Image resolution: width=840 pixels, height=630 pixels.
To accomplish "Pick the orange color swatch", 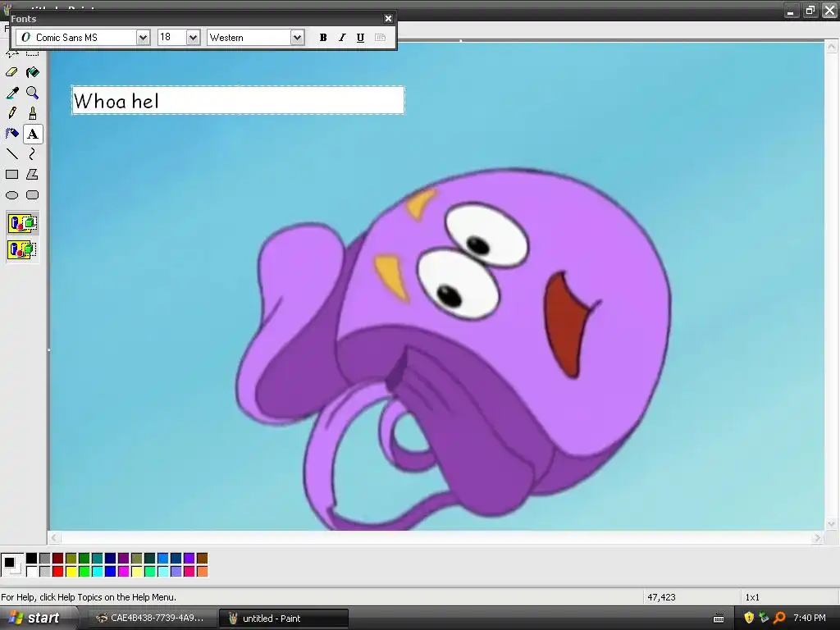I will (x=202, y=572).
